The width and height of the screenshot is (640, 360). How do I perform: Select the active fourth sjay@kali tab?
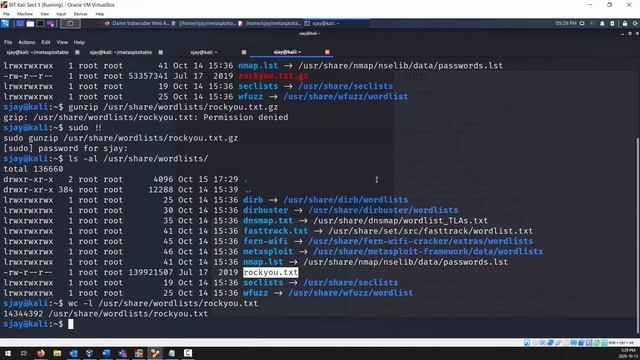[x=287, y=52]
